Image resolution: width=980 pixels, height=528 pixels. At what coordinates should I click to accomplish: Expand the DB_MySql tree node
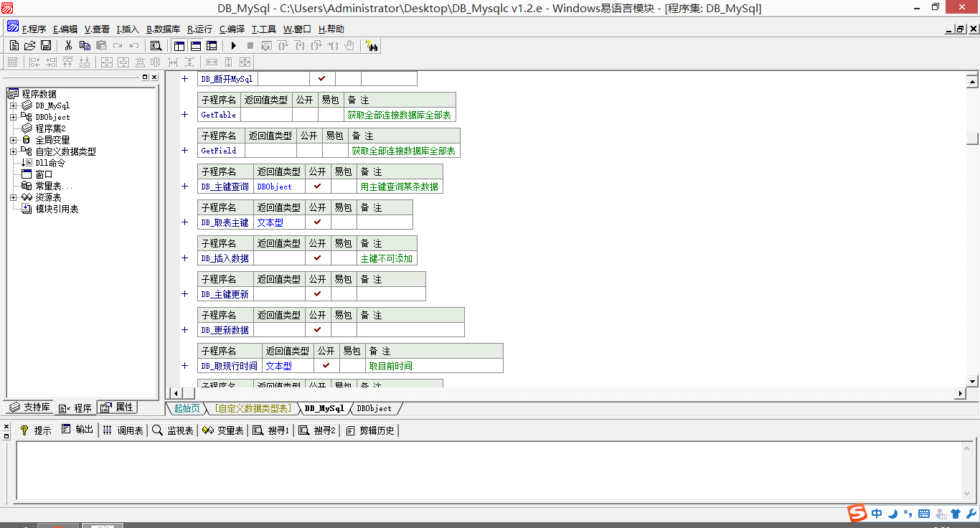tap(13, 105)
